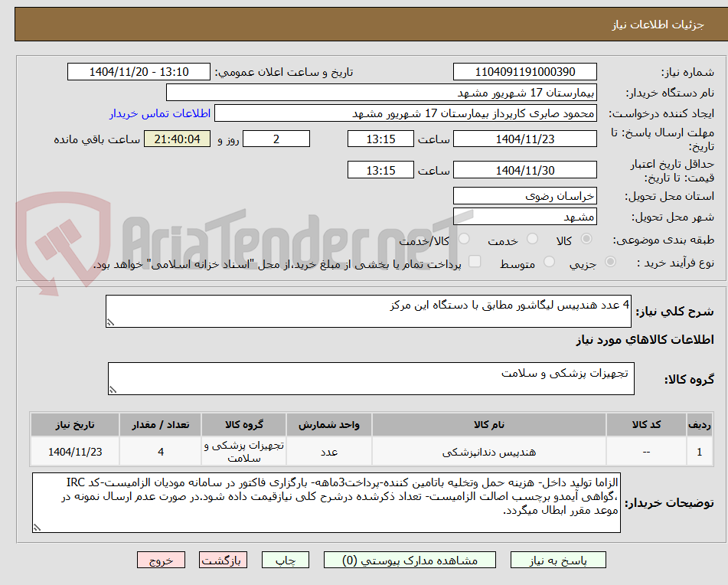728x585 pixels.
Task: Click the شماره نیاز field 1104091191000390
Action: click(524, 72)
